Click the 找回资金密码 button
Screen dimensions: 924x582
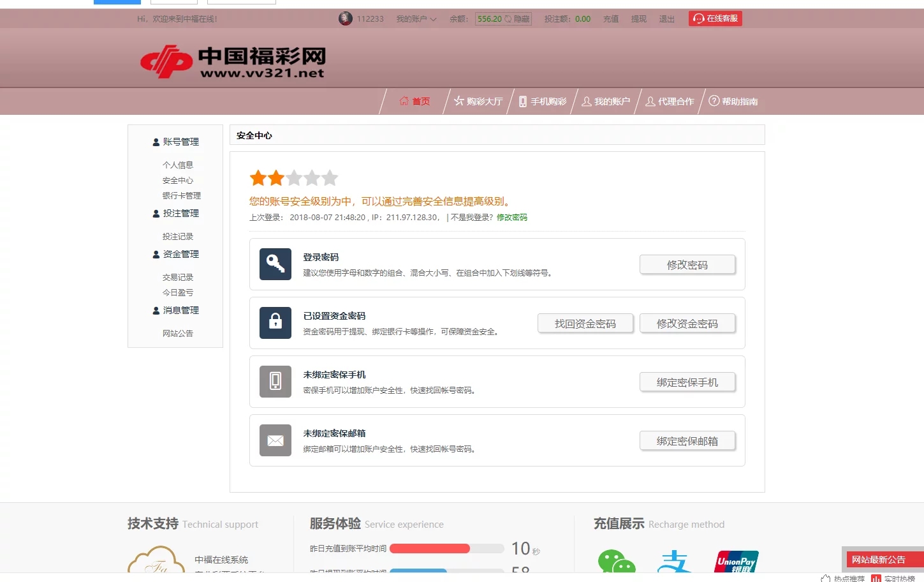tap(585, 324)
